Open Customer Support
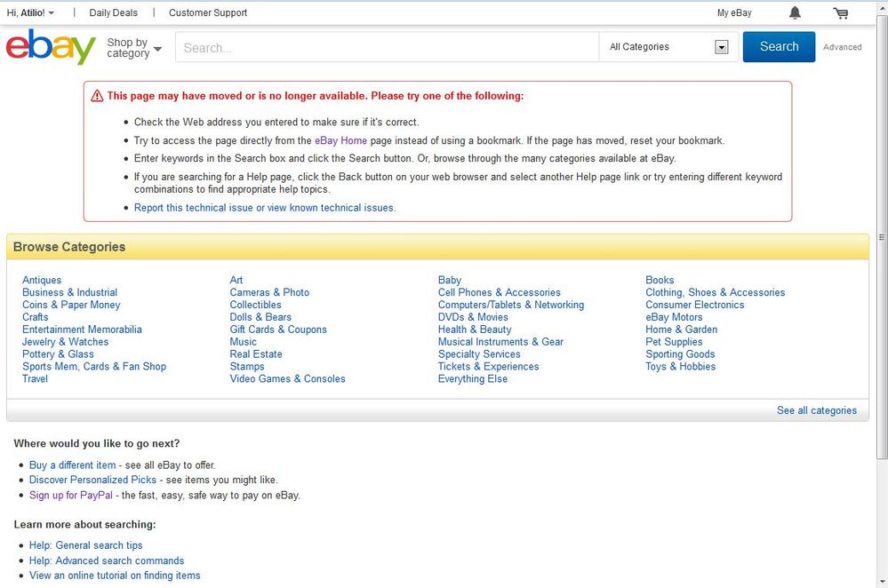The width and height of the screenshot is (888, 588). click(208, 12)
